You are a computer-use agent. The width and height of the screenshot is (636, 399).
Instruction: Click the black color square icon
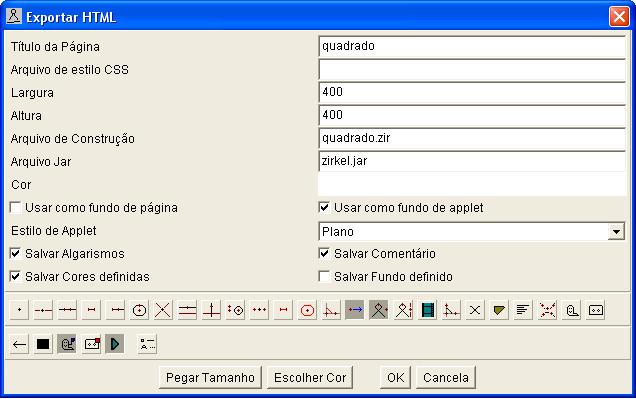click(43, 345)
